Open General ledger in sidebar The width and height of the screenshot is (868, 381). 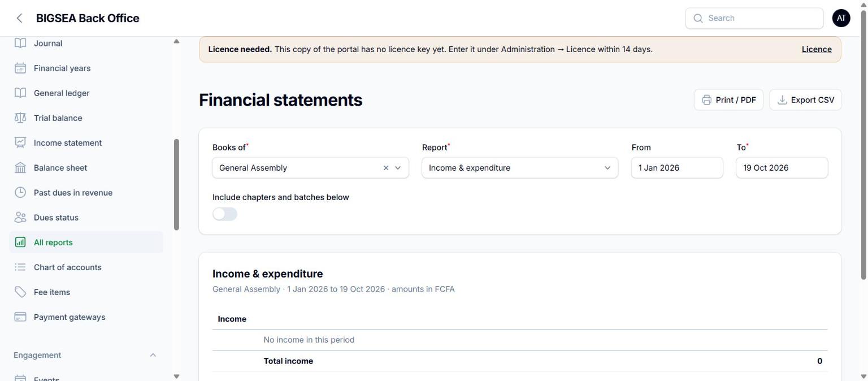pos(86,93)
